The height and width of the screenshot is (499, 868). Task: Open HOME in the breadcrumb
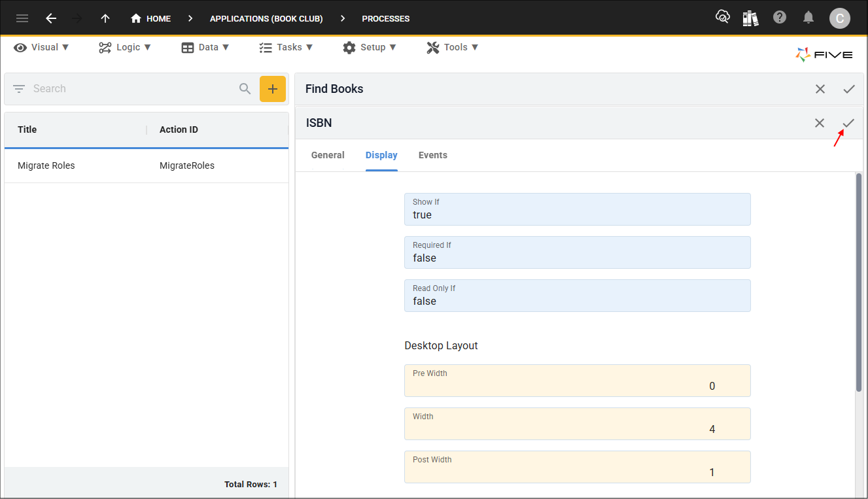pyautogui.click(x=151, y=18)
